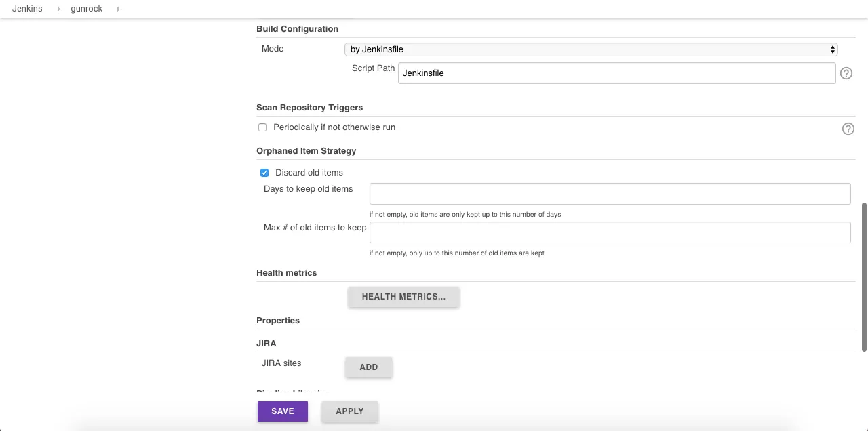The width and height of the screenshot is (868, 431).
Task: Open the Mode dropdown
Action: 591,49
